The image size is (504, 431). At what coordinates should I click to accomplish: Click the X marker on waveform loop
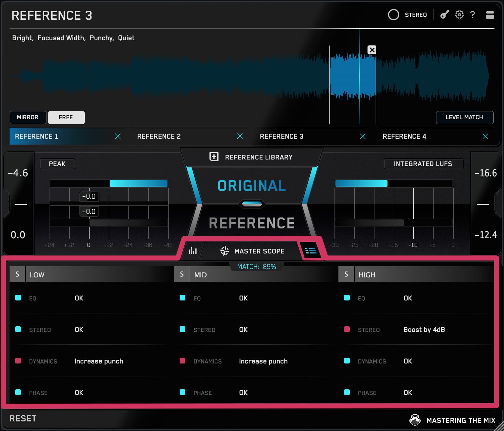pos(372,50)
